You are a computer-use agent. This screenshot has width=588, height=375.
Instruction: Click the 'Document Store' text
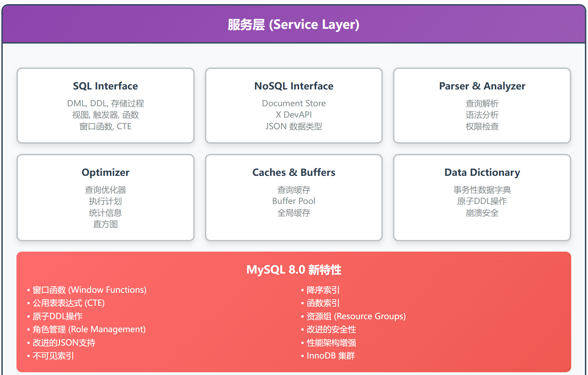pos(294,104)
